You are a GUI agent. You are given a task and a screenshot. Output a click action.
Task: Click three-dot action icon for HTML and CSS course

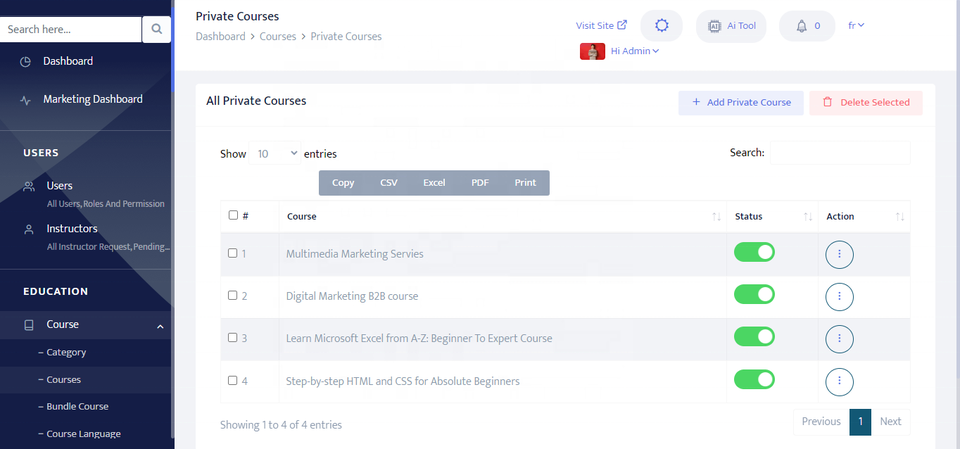[x=839, y=381]
